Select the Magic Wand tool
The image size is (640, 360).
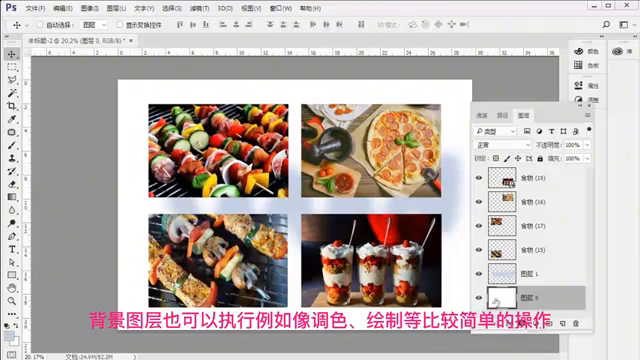(x=11, y=93)
